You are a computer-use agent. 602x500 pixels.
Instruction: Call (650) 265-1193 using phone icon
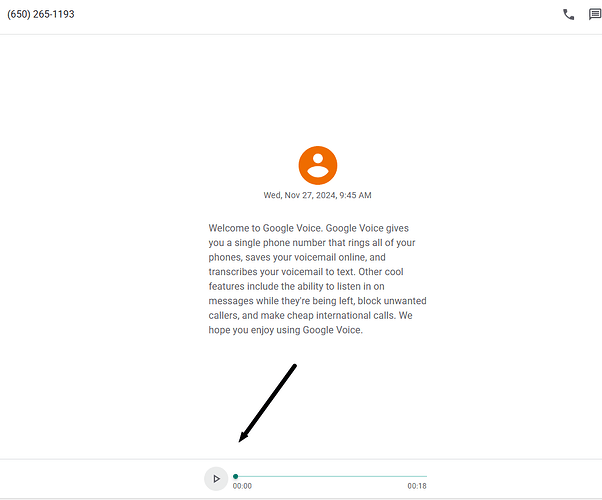[568, 15]
